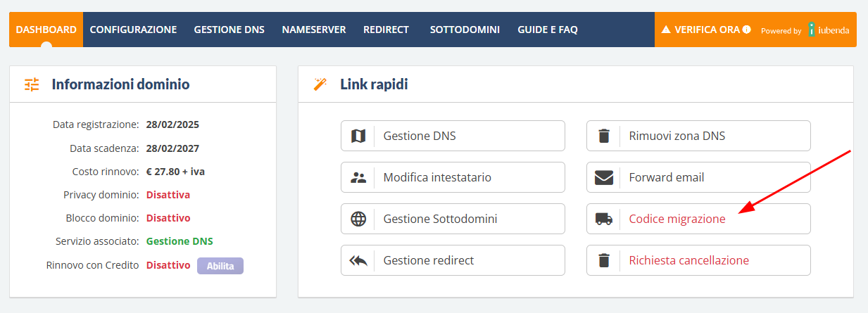Viewport: 868px width, 313px height.
Task: Open the Richiesta cancellazione link
Action: (x=688, y=260)
